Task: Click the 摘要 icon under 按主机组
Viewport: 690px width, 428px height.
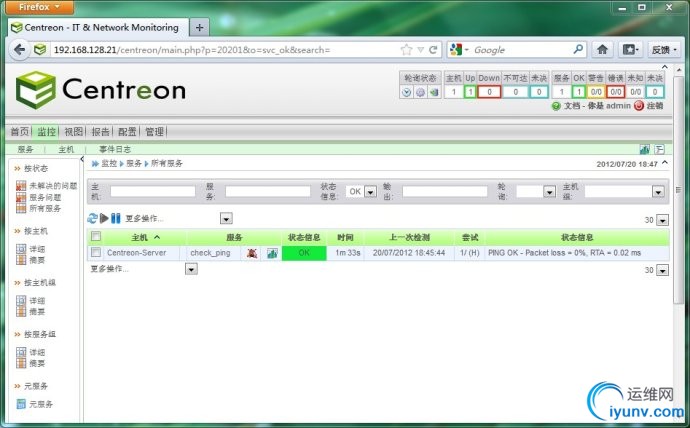Action: pyautogui.click(x=21, y=311)
